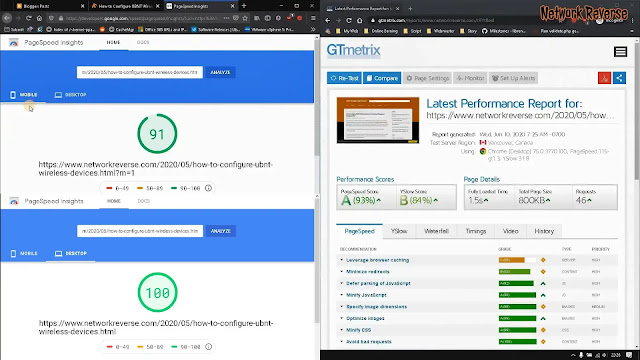Expand Minify CSS recommendation
Viewport: 640px width, 360px height.
(358, 330)
